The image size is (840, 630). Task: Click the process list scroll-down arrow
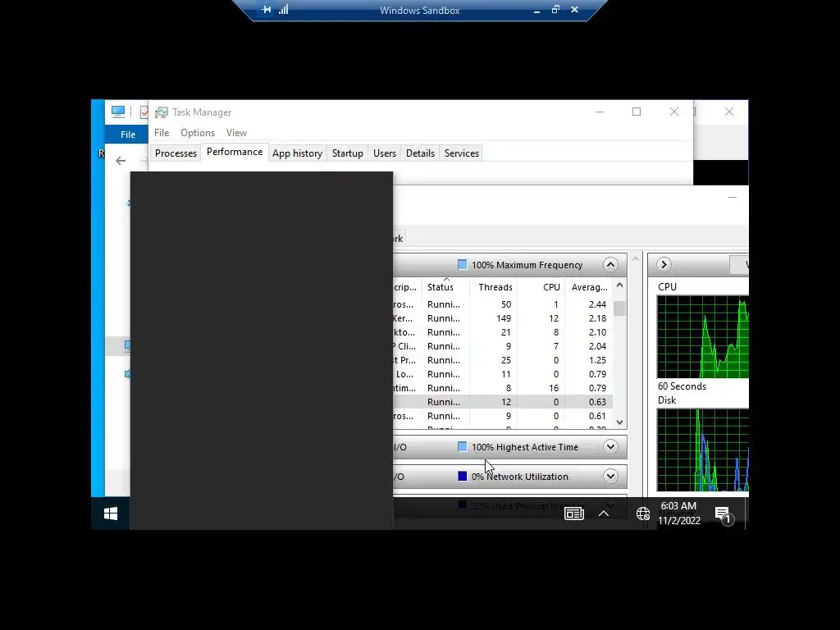(620, 422)
